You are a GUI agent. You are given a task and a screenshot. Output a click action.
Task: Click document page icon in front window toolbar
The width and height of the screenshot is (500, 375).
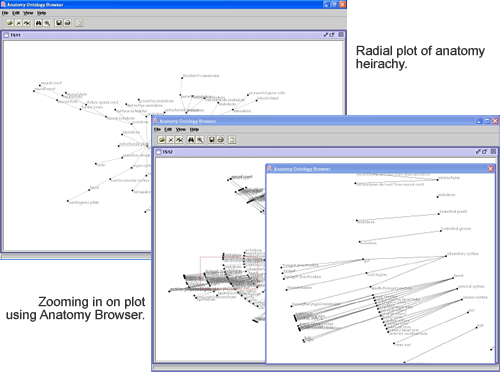coord(232,140)
